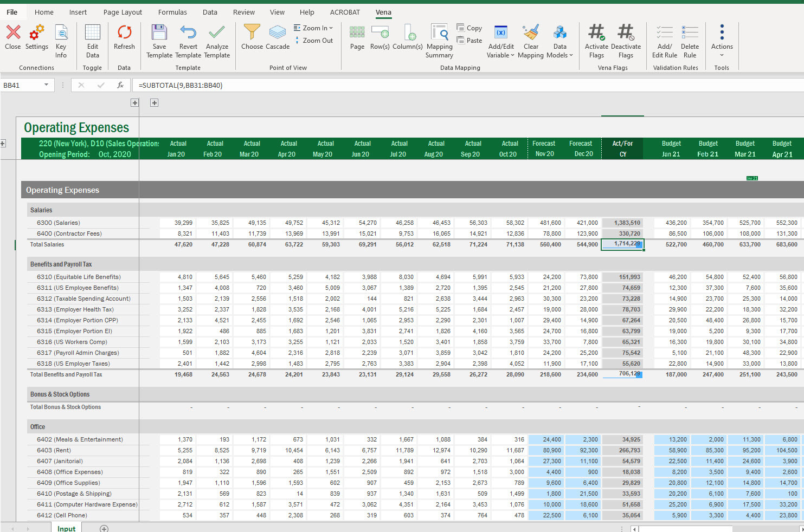Click the Cascade icon
Screen dimensions: 804x532
click(278, 33)
